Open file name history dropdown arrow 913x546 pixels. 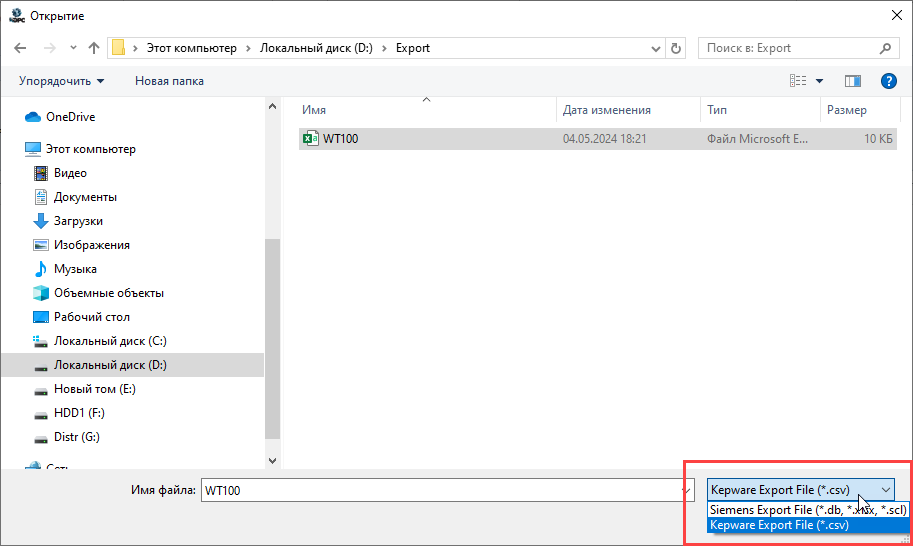click(x=687, y=490)
